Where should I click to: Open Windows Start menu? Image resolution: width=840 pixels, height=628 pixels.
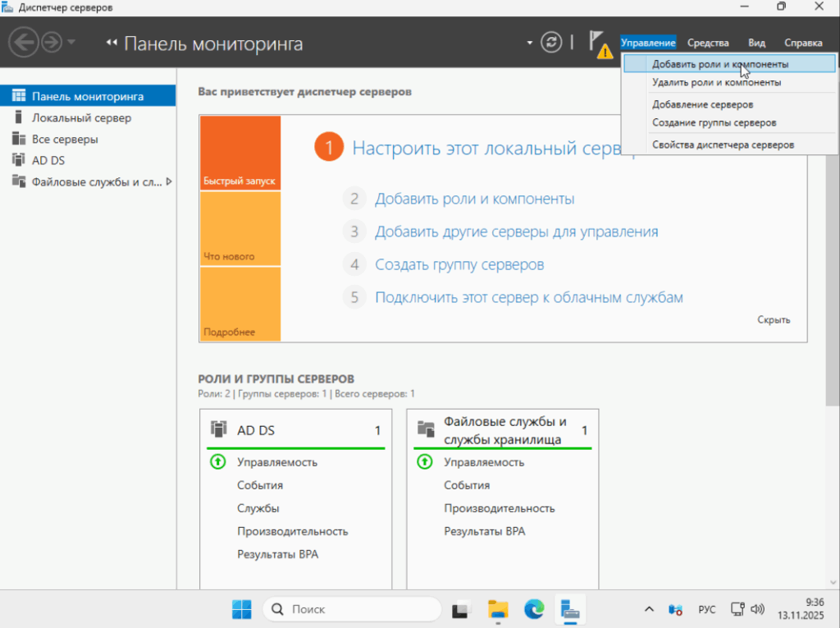242,609
